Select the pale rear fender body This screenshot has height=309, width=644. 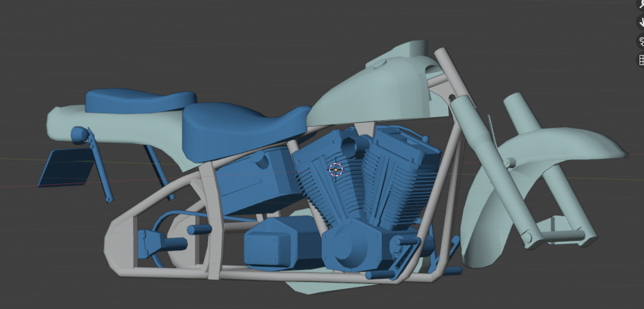[123, 128]
